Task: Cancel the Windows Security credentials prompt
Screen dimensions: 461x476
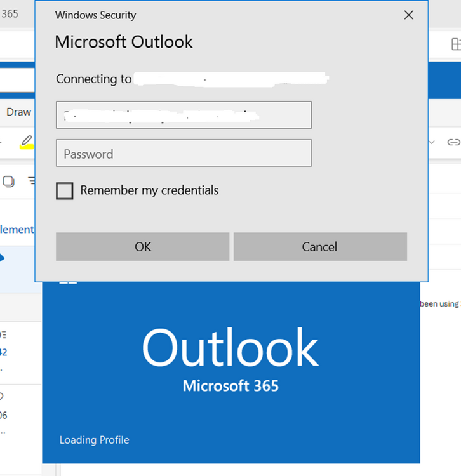Action: point(320,246)
